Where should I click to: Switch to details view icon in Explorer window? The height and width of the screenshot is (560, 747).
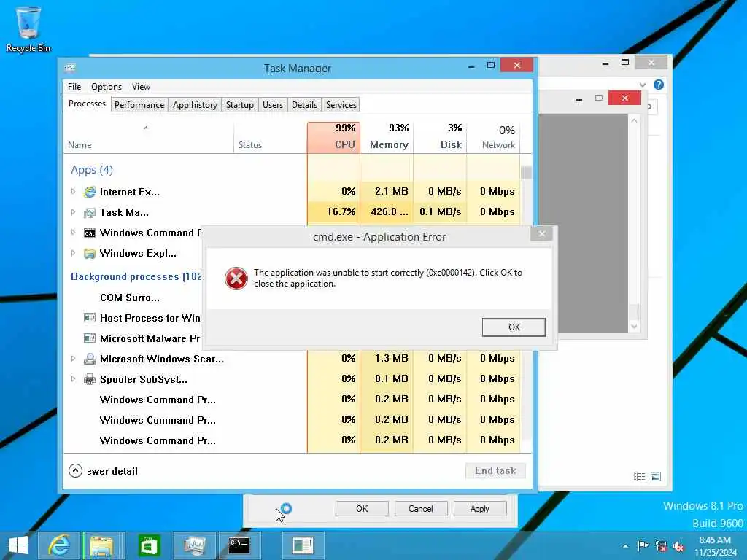tap(639, 477)
